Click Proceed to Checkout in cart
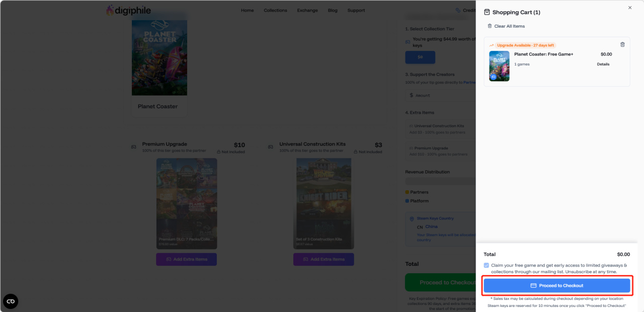Screen dimensions: 644x312 pos(556,285)
